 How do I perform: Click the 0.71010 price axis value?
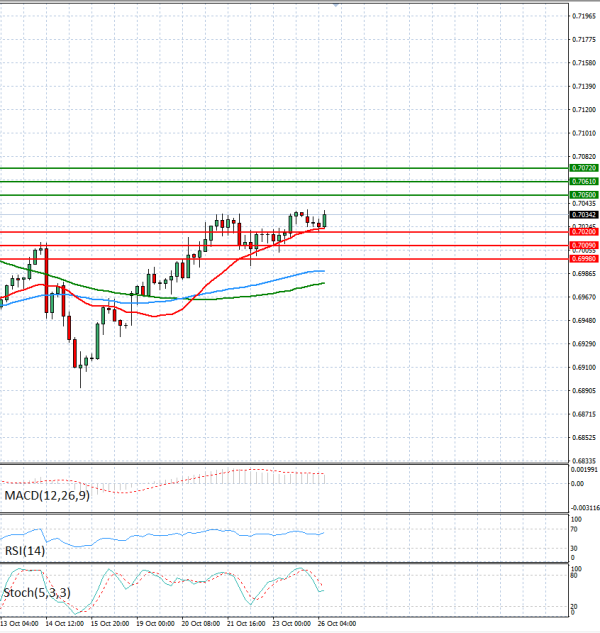[x=584, y=133]
